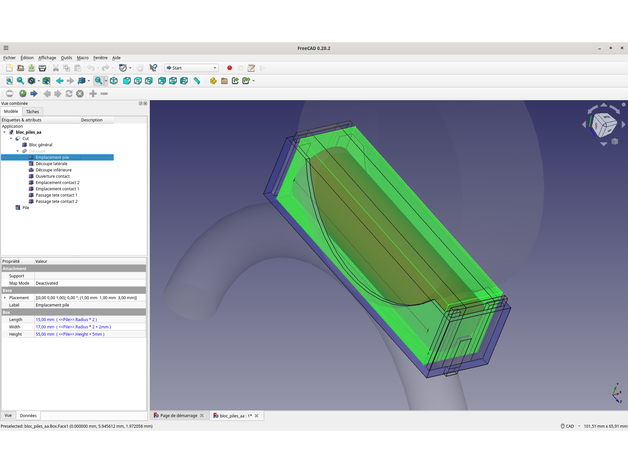The height and width of the screenshot is (472, 628).
Task: Click the red macro record button
Action: [229, 68]
